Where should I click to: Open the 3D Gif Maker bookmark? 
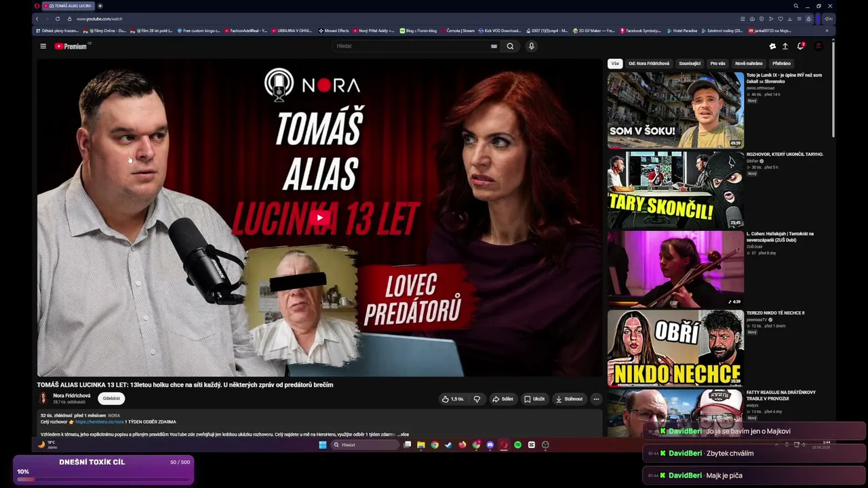click(593, 30)
